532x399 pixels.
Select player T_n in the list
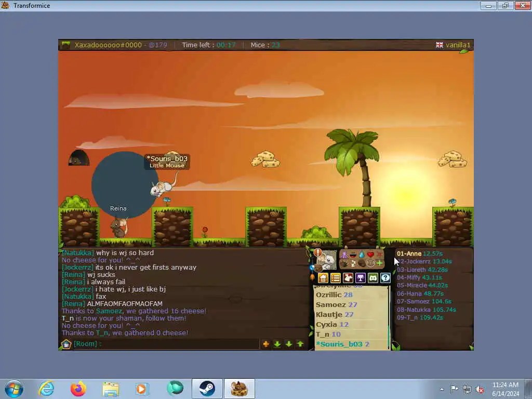328,334
